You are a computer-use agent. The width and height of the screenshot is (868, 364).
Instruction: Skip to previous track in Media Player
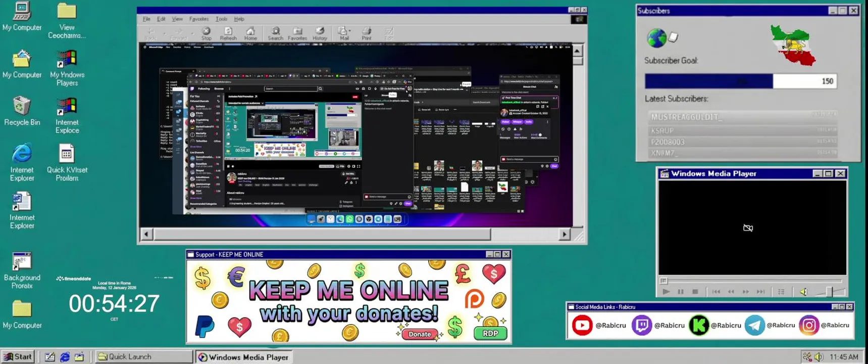coord(716,292)
